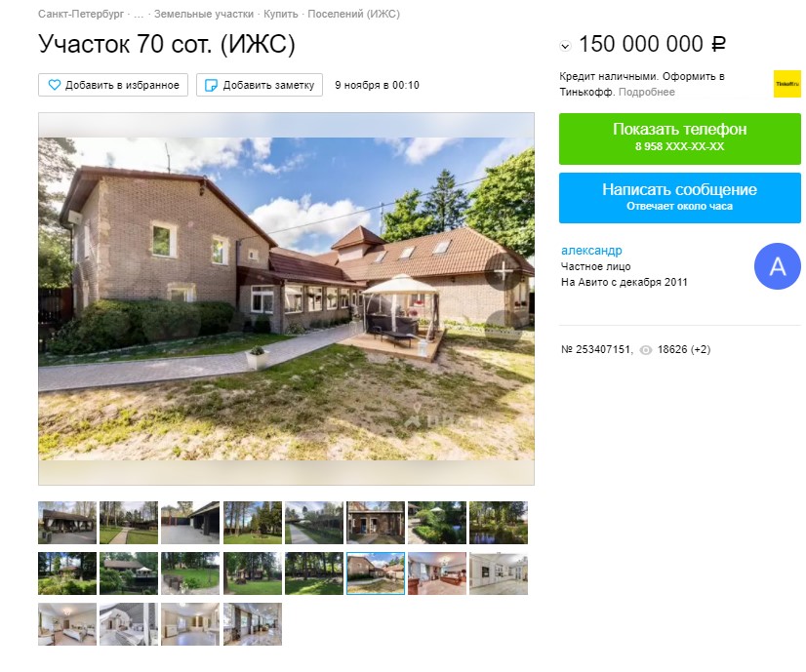Open the Поселений (ИЖС) breadcrumb

pos(353,14)
